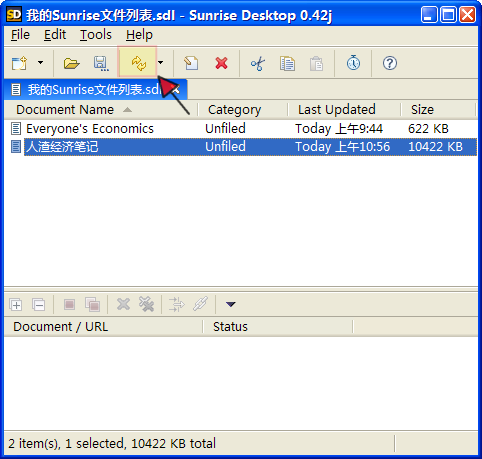Screen dimensions: 482x459
Task: Click the link chain icon in lower toolbar
Action: coord(201,304)
